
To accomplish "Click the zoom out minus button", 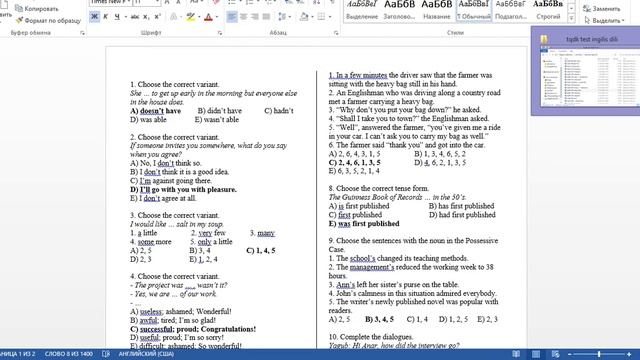I will click(x=569, y=354).
